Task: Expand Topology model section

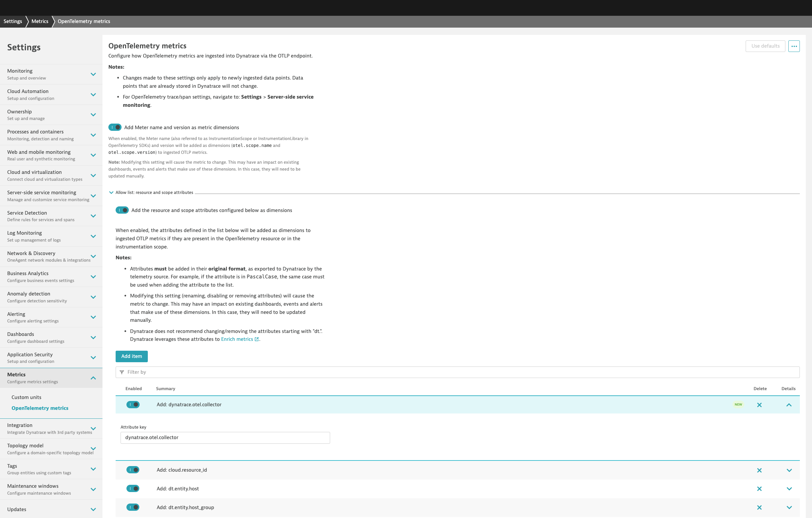Action: [93, 449]
